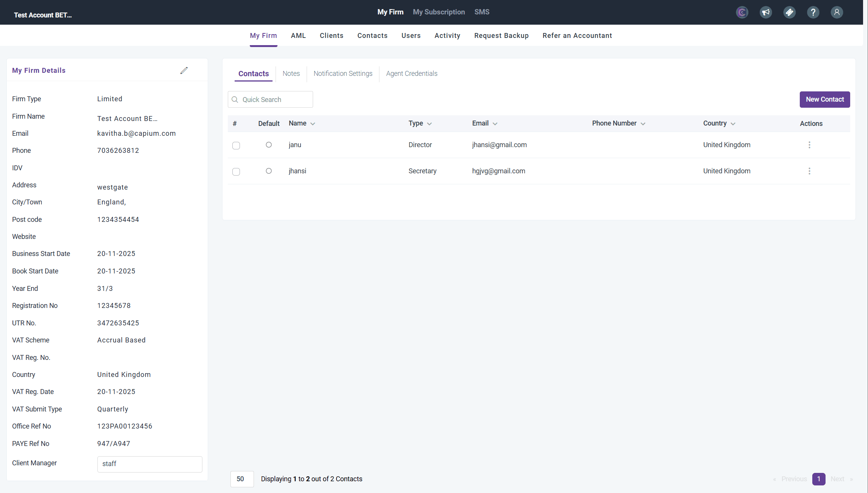This screenshot has height=493, width=868.
Task: View the Activity navigation tab
Action: pyautogui.click(x=448, y=36)
